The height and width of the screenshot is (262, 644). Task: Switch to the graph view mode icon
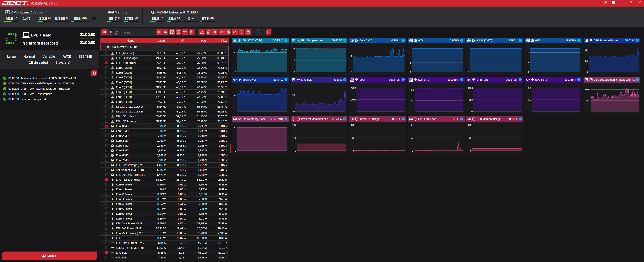coord(117,32)
